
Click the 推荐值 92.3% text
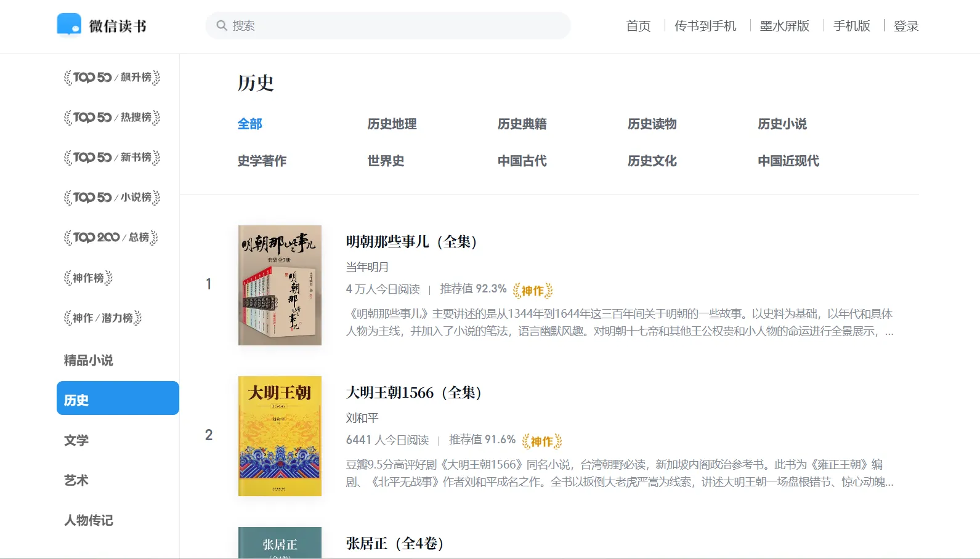click(473, 289)
